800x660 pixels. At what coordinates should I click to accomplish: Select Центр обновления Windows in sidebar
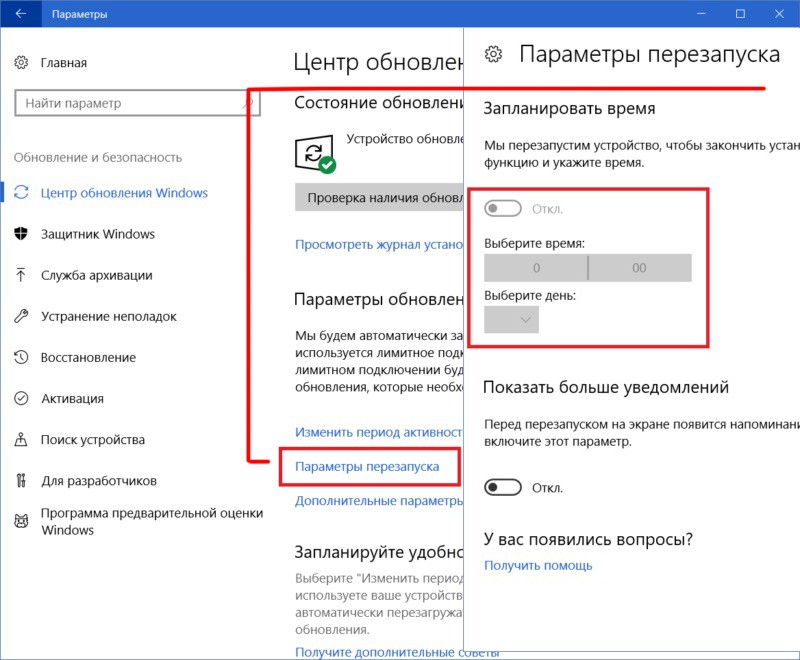tap(124, 193)
